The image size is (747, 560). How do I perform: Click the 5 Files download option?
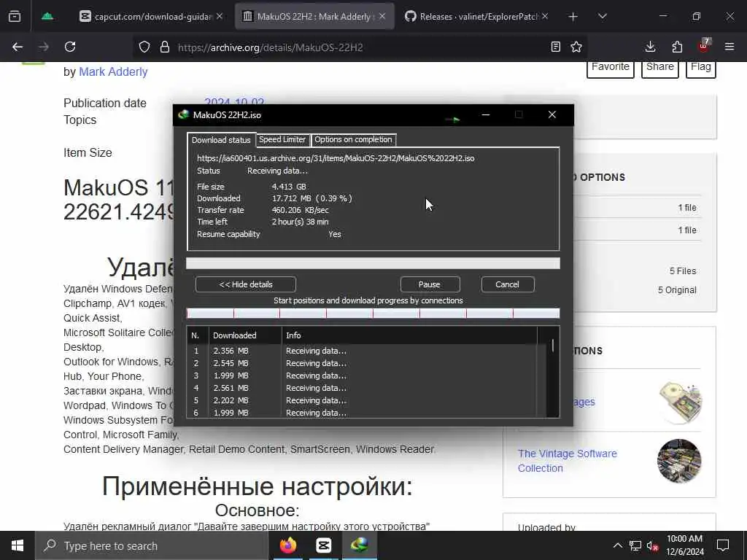point(683,271)
